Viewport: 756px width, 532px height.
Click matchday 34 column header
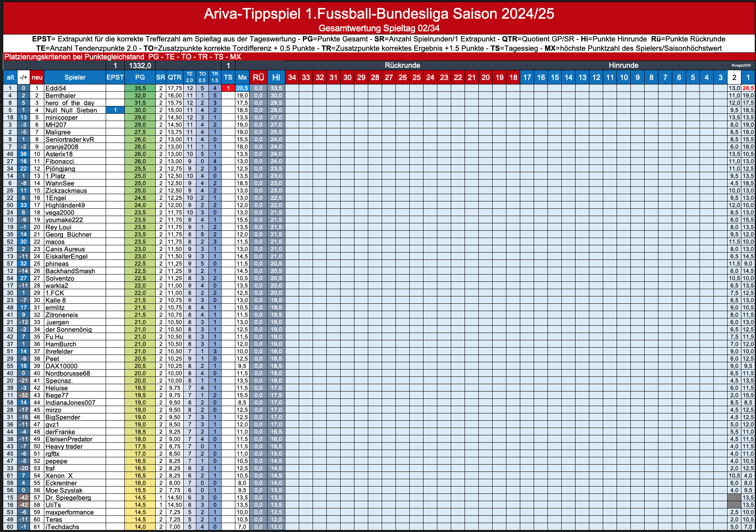[292, 77]
